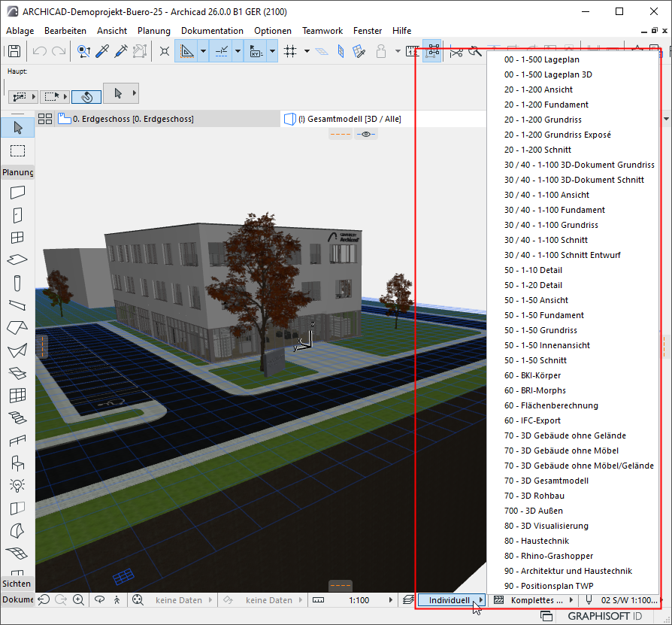This screenshot has width=672, height=625.
Task: Pick the Wall tool in Planung toolbox
Action: pyautogui.click(x=18, y=193)
